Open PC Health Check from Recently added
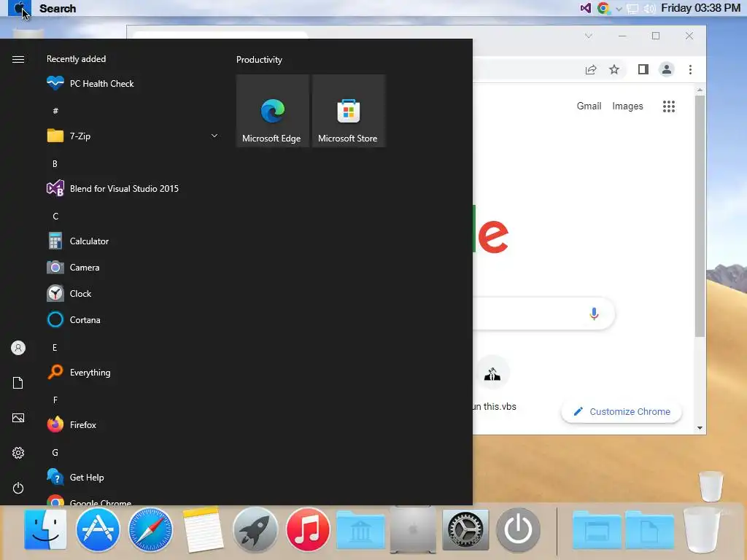 [133, 83]
